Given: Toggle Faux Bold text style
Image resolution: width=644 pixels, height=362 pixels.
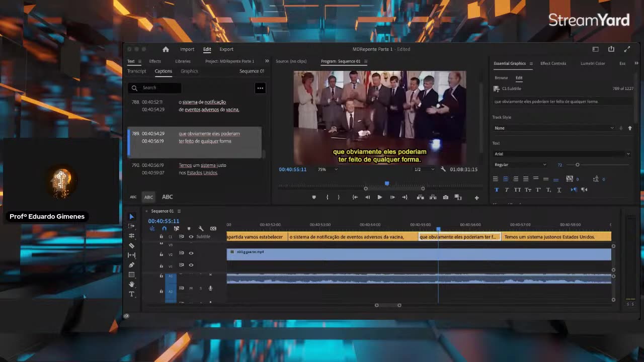Looking at the screenshot, I should pos(497,190).
